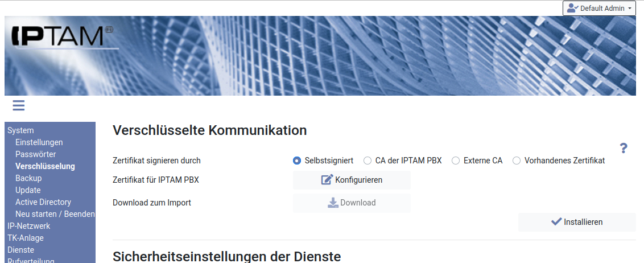This screenshot has width=644, height=263.
Task: Choose the Externe CA radio button
Action: (x=456, y=161)
